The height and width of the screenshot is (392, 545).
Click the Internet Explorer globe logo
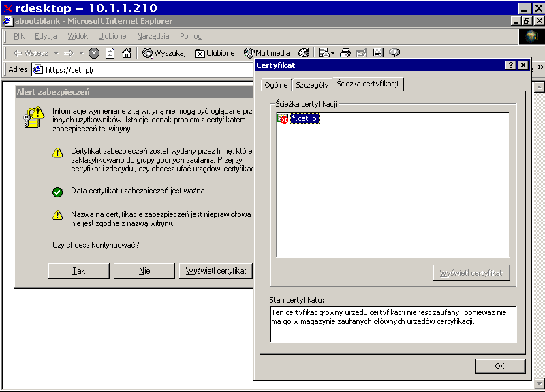(x=531, y=37)
